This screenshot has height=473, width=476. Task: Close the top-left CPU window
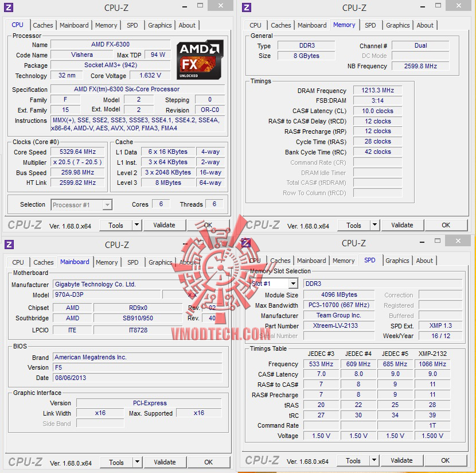tap(221, 6)
